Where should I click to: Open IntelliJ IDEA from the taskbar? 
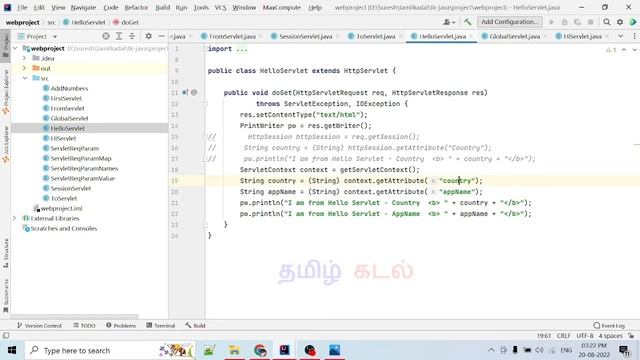pyautogui.click(x=284, y=350)
